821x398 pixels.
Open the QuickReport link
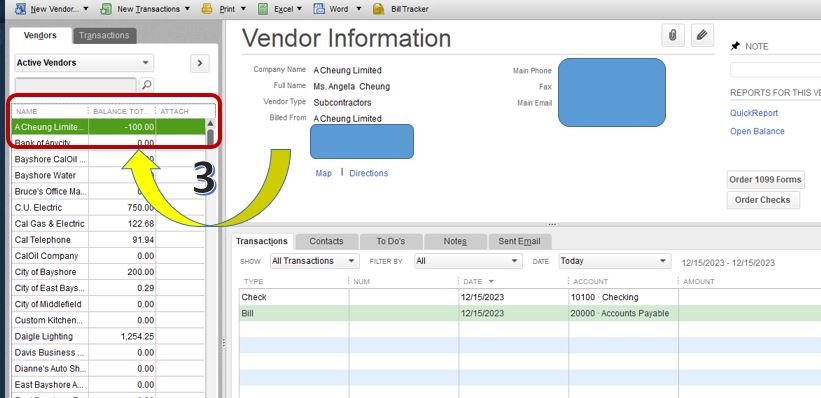754,113
